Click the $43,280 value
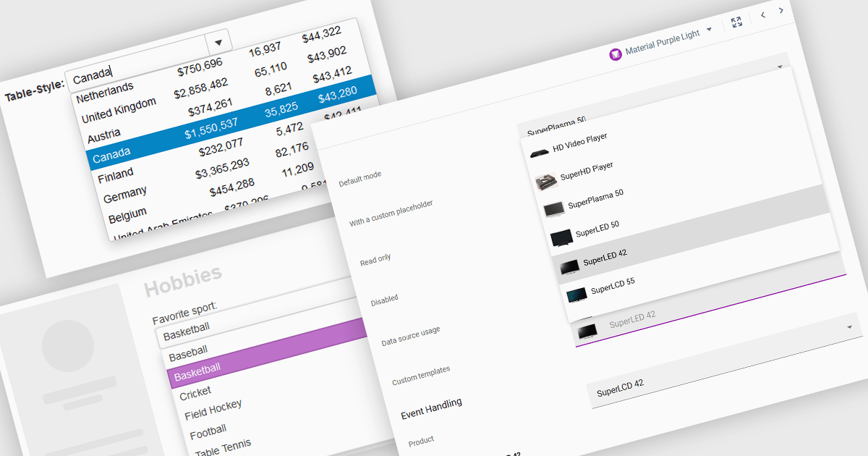This screenshot has width=868, height=456. [x=336, y=93]
